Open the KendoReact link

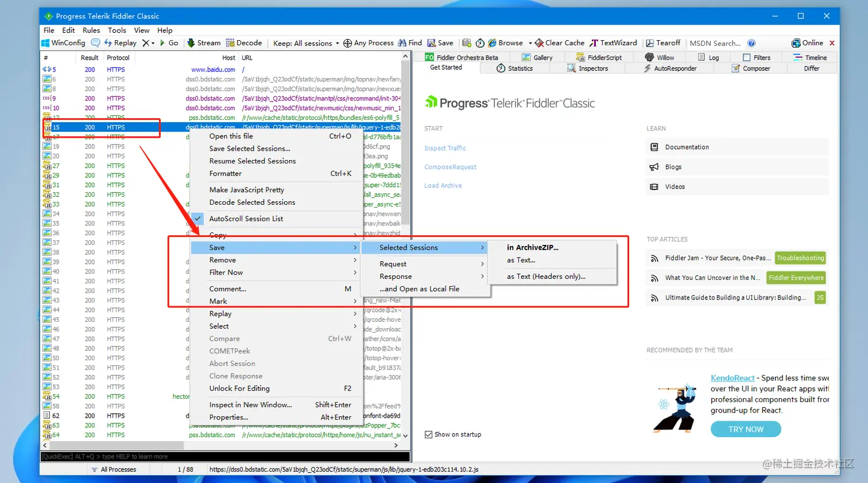(x=733, y=378)
